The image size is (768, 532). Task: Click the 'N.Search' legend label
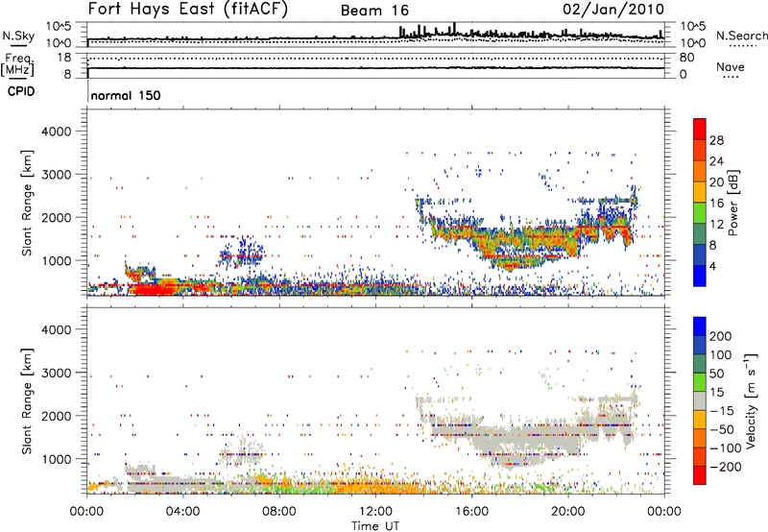[741, 36]
